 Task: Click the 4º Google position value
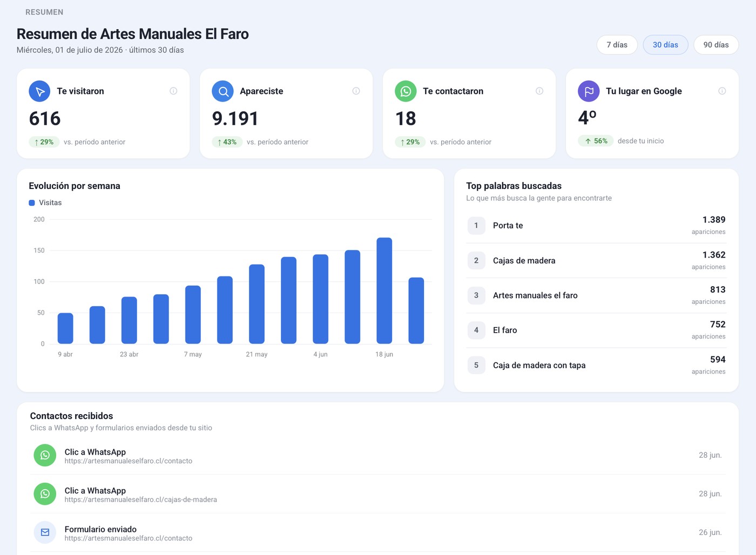click(x=587, y=118)
